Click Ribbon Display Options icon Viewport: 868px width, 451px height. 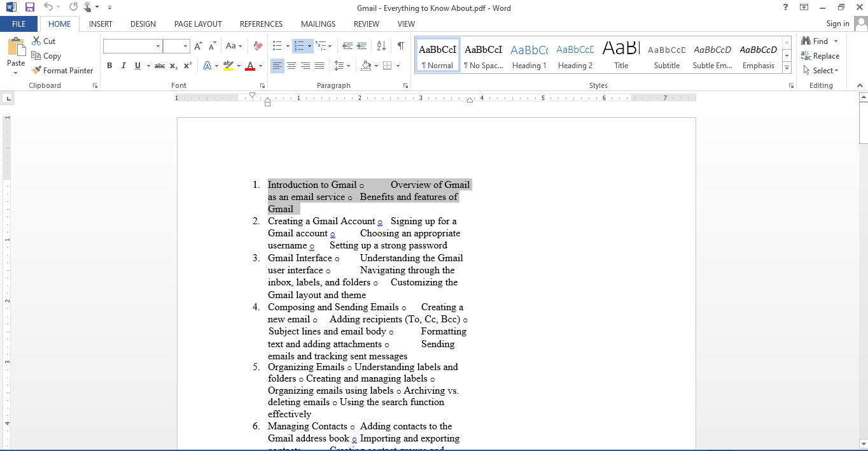pos(804,8)
